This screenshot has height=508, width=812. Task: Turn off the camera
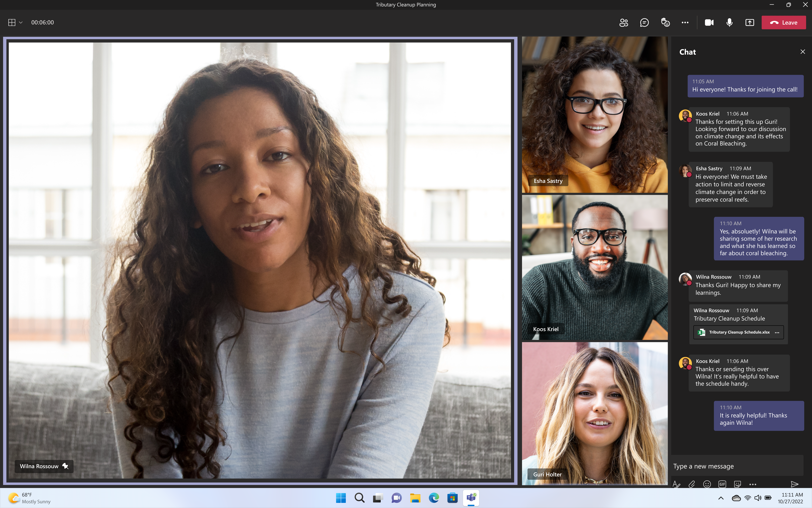click(x=709, y=23)
